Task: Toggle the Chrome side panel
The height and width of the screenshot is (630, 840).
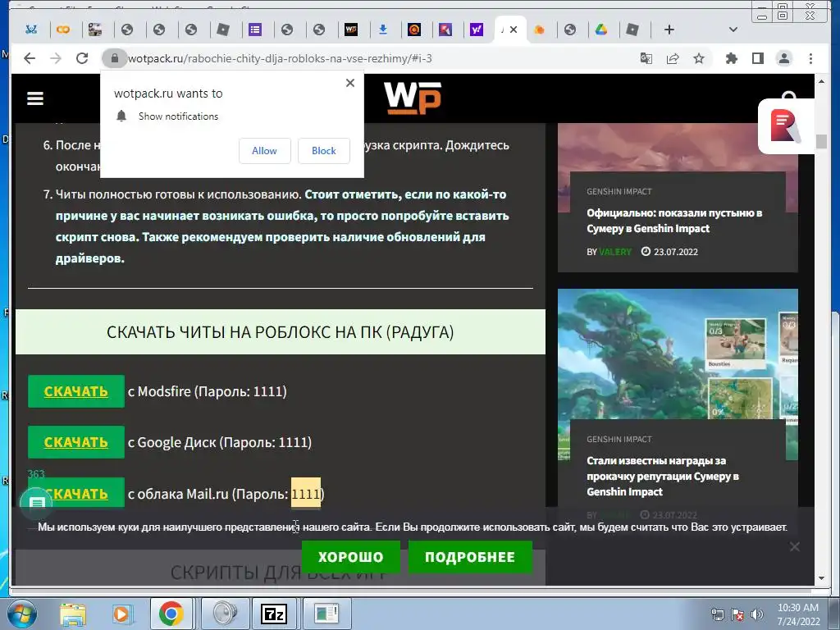Action: tap(757, 58)
